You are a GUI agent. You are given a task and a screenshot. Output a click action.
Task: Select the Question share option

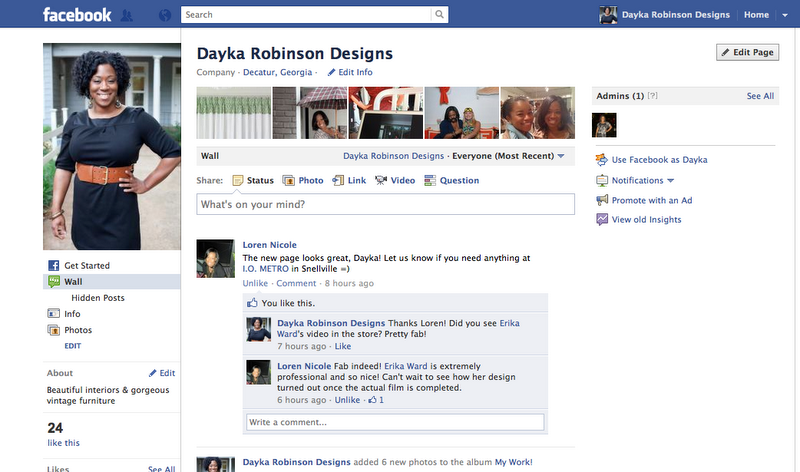(452, 181)
